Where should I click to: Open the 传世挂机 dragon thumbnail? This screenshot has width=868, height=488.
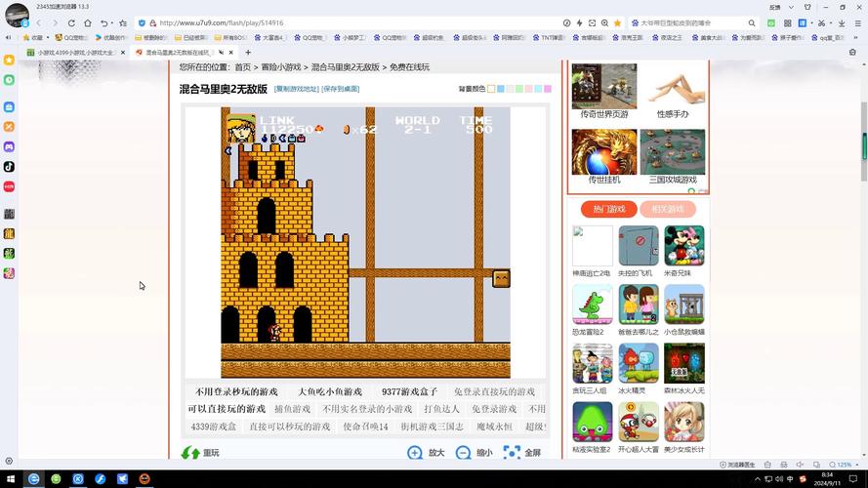pyautogui.click(x=604, y=151)
